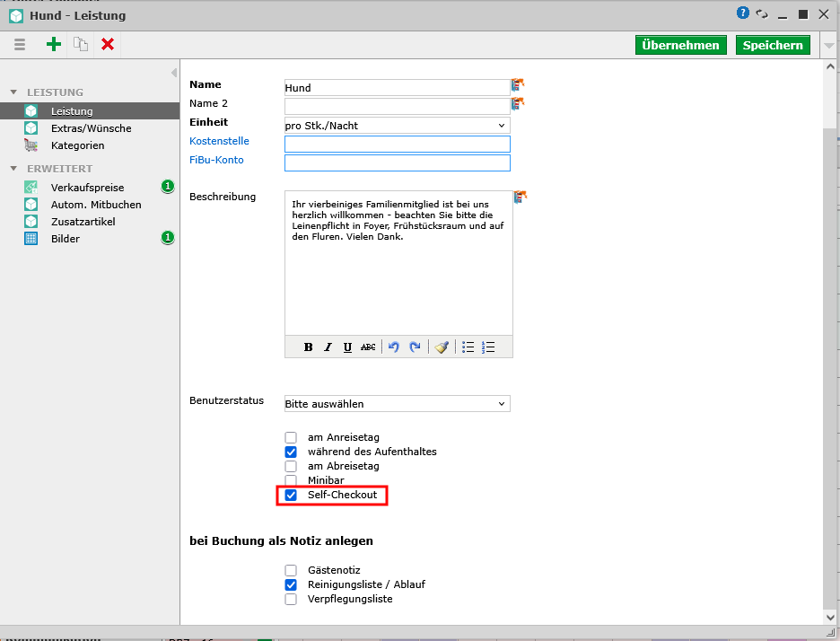Screen dimensions: 840x641
Task: Select Extras/Wünsche in the sidebar
Action: tap(91, 128)
